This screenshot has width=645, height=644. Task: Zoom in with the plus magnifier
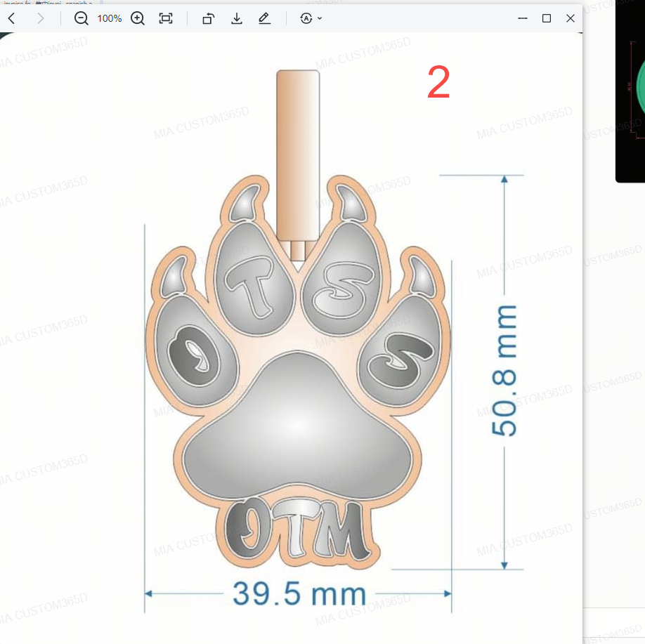click(x=138, y=18)
